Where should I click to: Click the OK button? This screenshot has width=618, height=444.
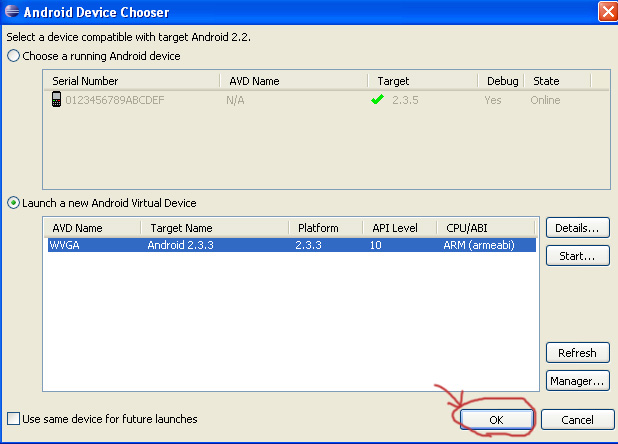tap(496, 420)
